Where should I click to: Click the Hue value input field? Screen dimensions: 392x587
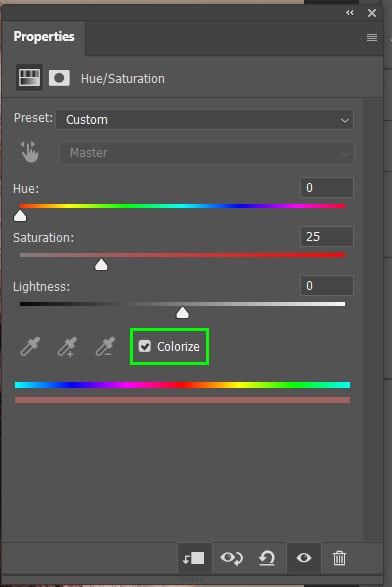pos(327,188)
